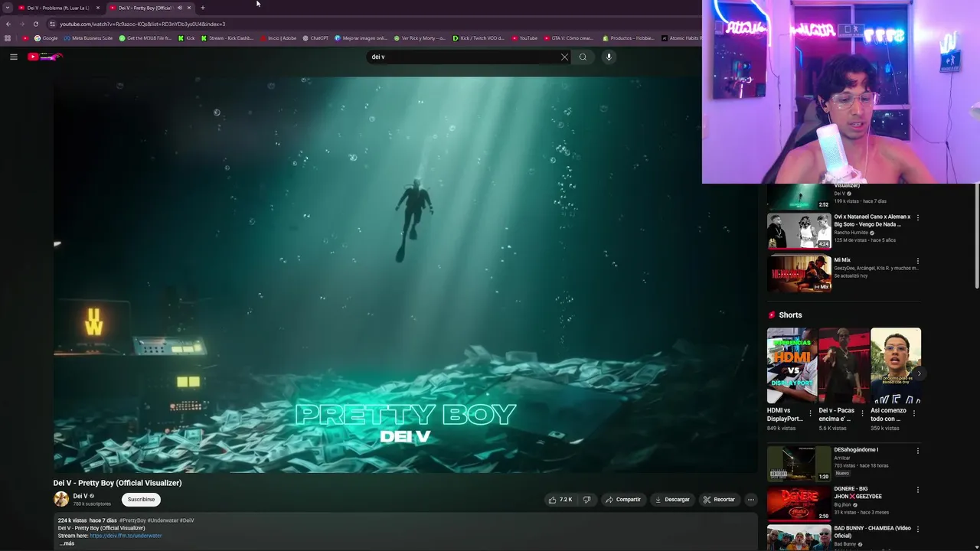This screenshot has height=551, width=980.
Task: Open 'Get the M3U8 File fr...' bookmark
Action: [x=145, y=38]
